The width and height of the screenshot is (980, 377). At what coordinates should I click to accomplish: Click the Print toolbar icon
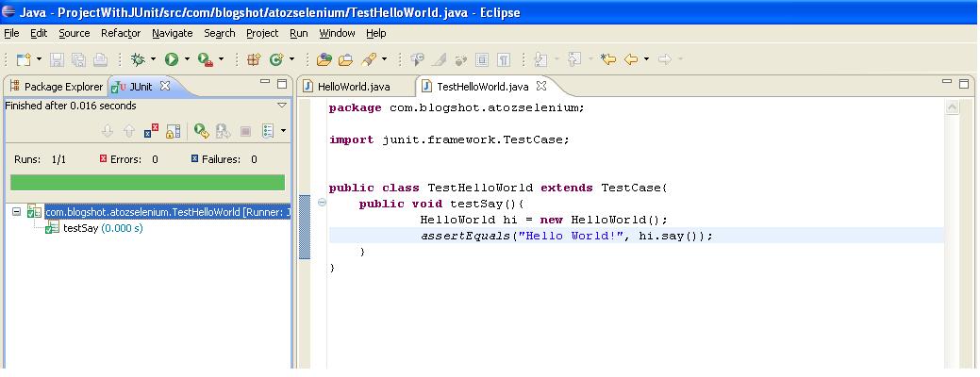coord(100,60)
